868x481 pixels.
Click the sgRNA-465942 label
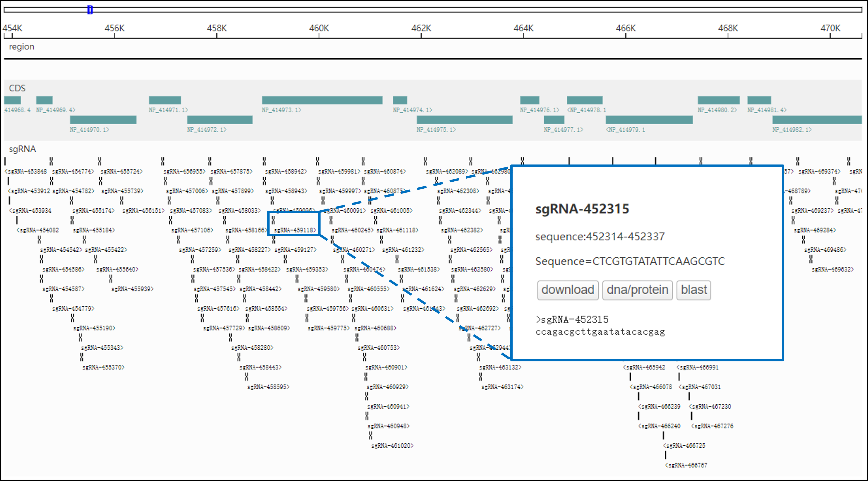[644, 367]
